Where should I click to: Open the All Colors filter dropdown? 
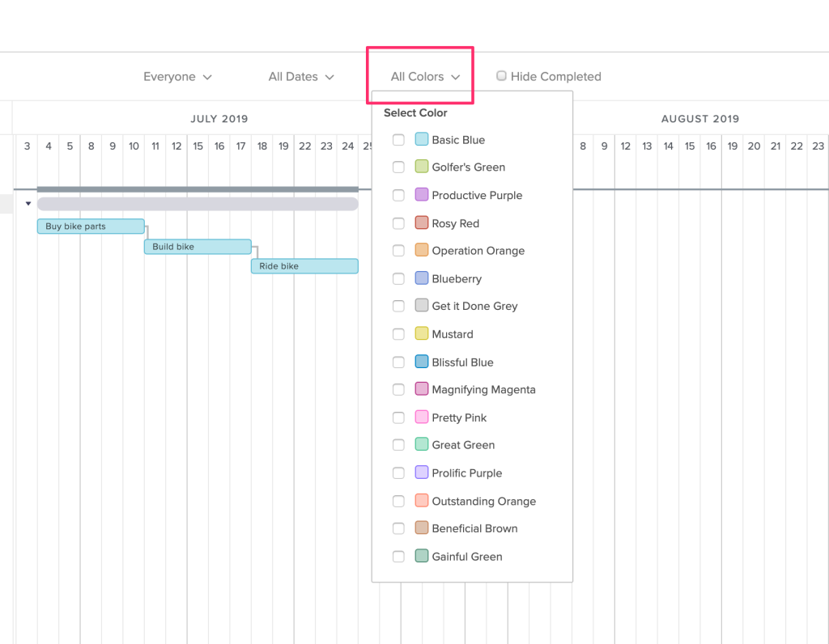point(425,77)
